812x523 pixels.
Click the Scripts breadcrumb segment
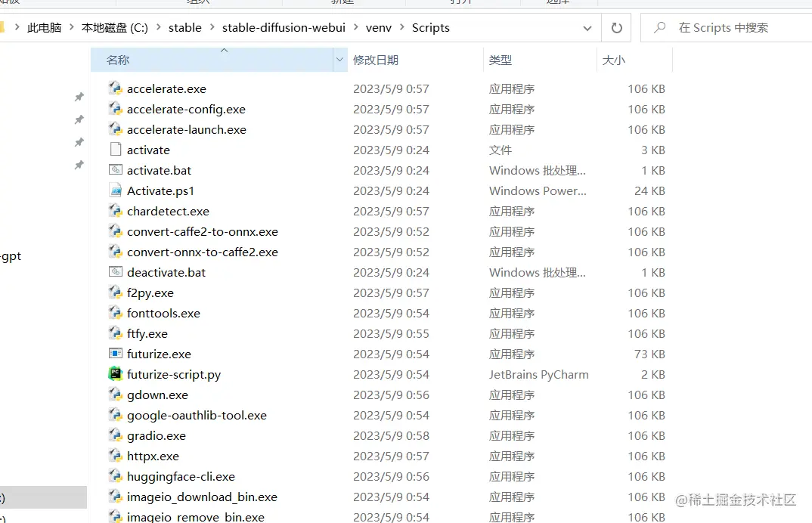[431, 27]
